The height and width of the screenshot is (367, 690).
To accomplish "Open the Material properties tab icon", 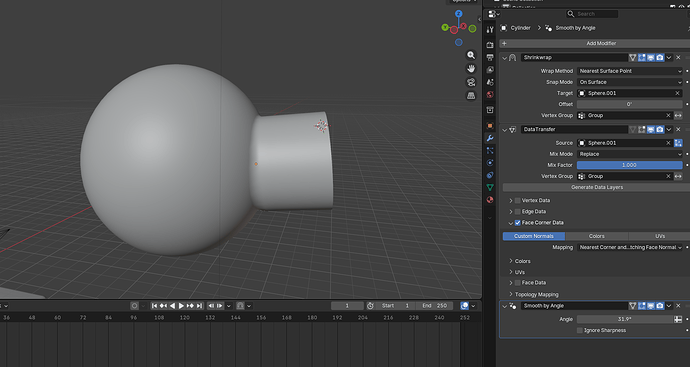I will 490,200.
